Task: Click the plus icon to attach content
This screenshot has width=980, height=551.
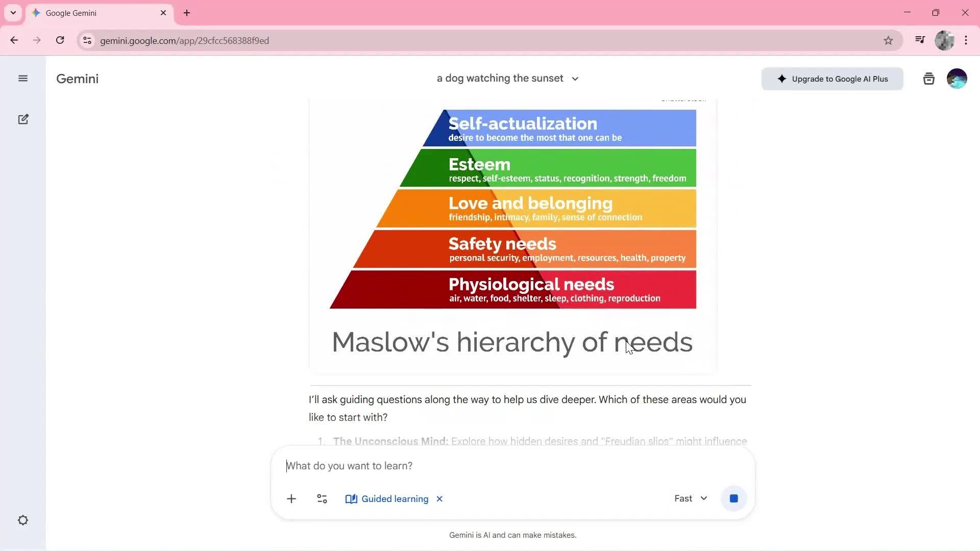Action: 291,498
